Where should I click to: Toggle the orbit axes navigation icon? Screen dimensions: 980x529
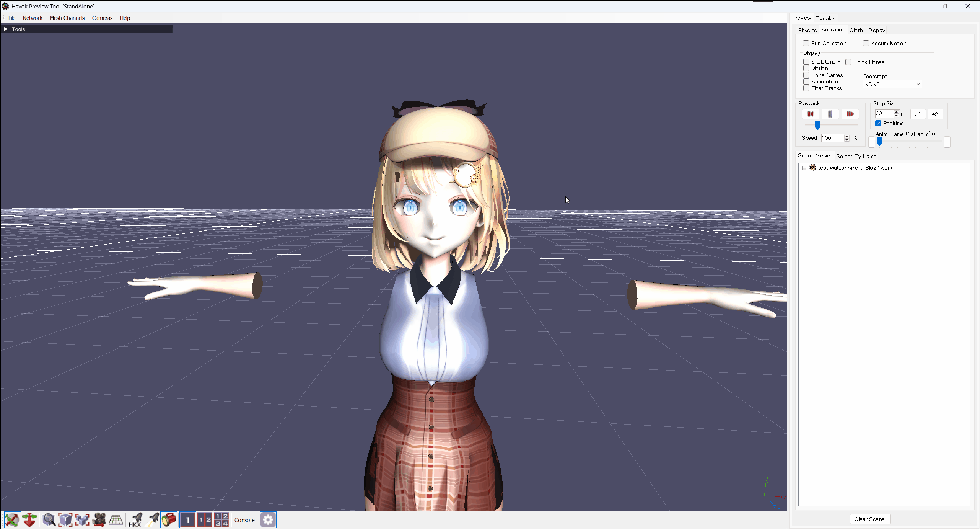coord(12,520)
